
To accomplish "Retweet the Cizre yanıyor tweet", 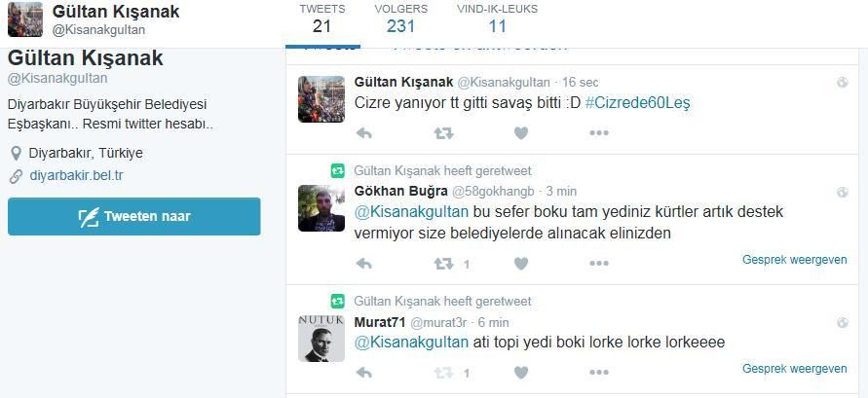I will (444, 133).
